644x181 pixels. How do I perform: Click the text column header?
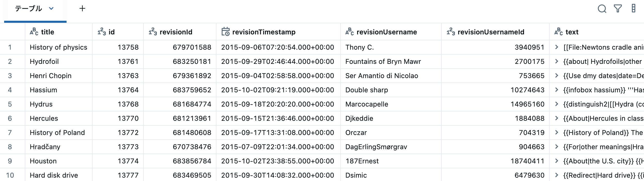597,32
